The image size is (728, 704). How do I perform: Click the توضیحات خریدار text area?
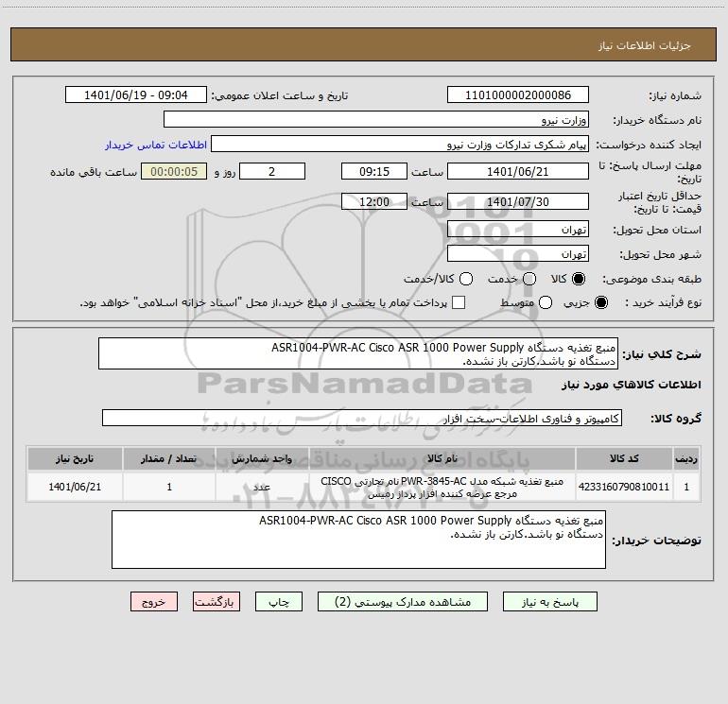click(358, 540)
